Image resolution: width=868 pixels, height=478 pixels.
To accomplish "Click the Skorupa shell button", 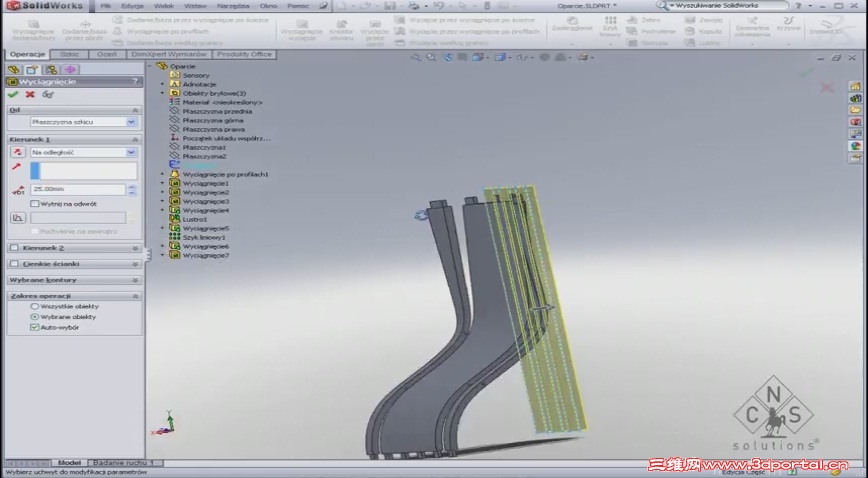I will [648, 43].
